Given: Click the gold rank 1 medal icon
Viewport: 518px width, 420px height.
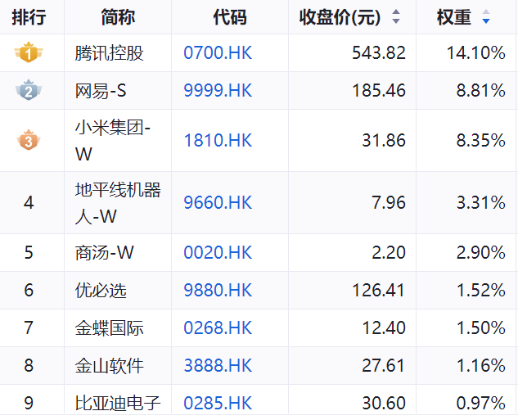Looking at the screenshot, I should pos(29,52).
